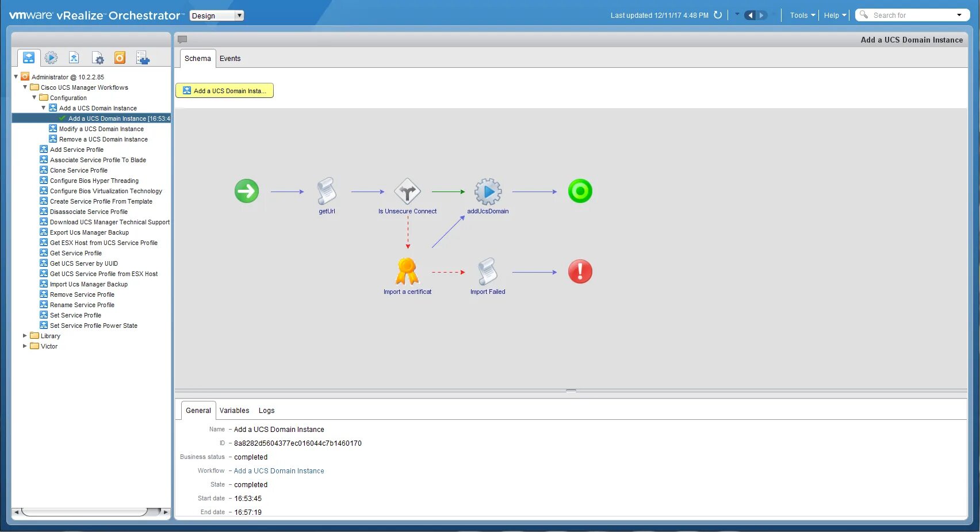The height and width of the screenshot is (532, 980).
Task: Click the refresh icon beside Last updated
Action: 718,15
